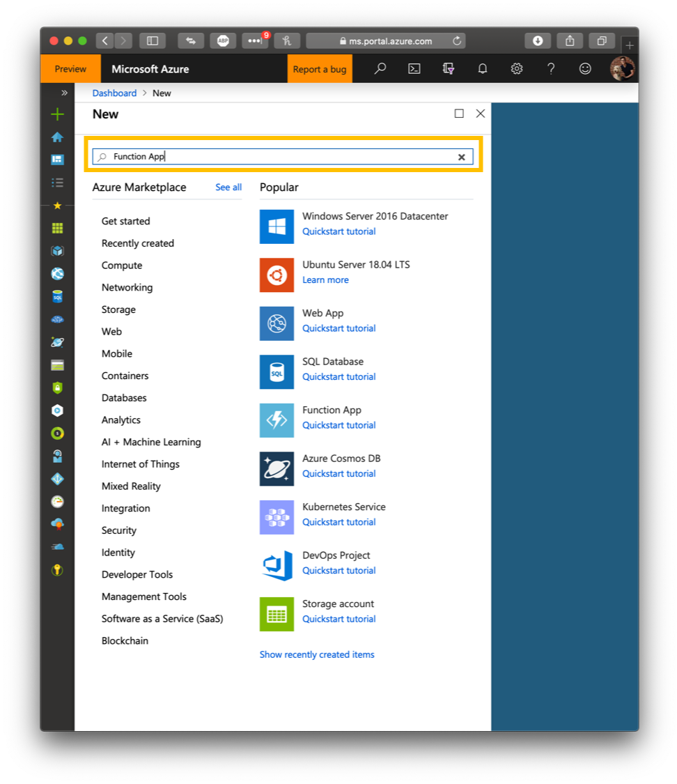
Task: Click the help question mark icon
Action: pos(551,69)
